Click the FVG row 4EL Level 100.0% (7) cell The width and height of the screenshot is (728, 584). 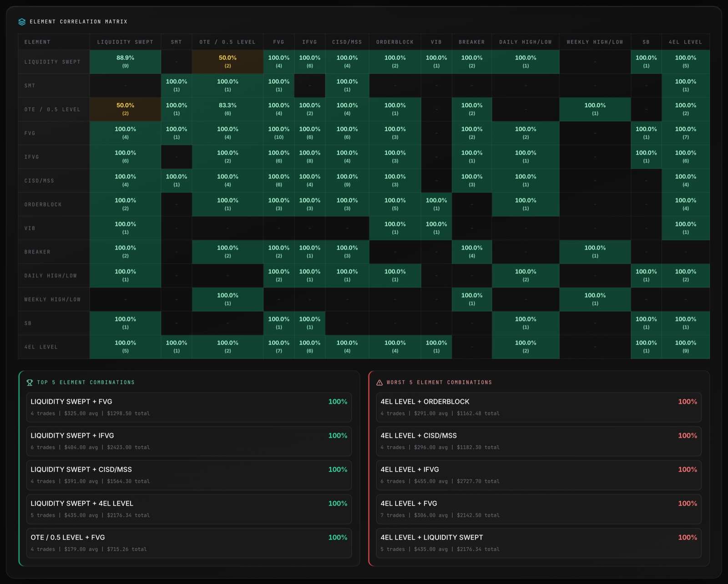(x=686, y=133)
